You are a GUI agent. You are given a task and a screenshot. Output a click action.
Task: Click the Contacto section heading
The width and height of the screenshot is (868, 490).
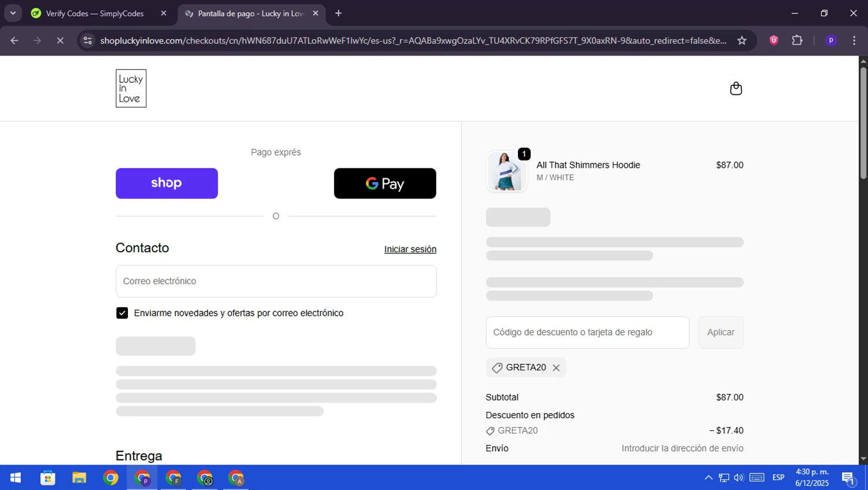pyautogui.click(x=142, y=248)
